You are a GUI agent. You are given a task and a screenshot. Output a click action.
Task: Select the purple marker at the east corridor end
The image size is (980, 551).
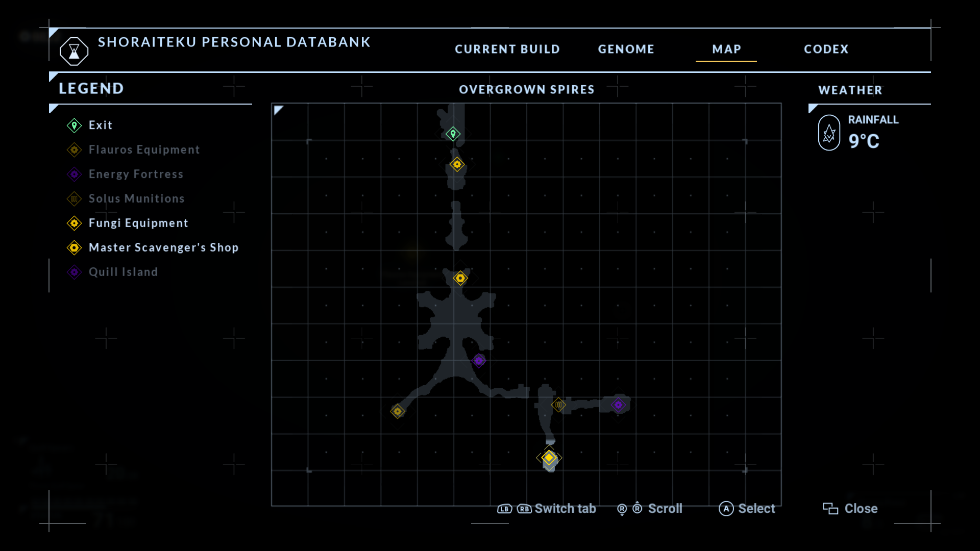618,405
